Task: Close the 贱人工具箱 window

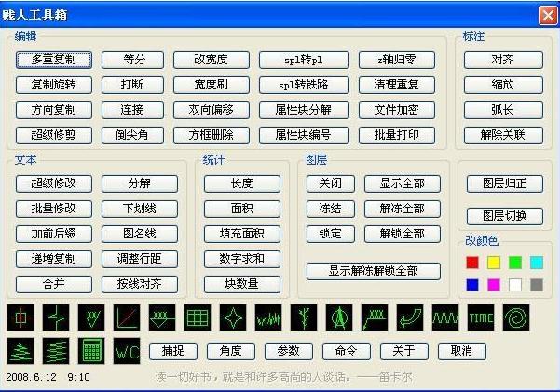Action: pos(546,15)
